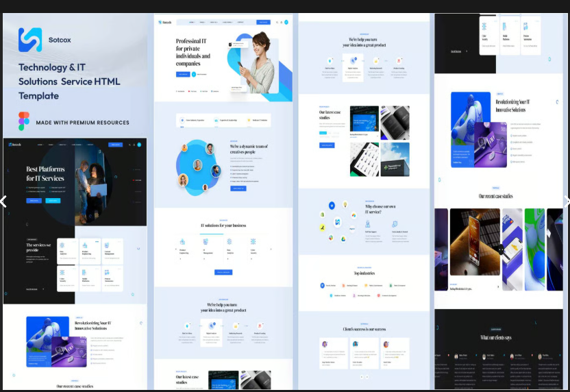Open first nav dropdown in dark mockup header

tap(40, 145)
